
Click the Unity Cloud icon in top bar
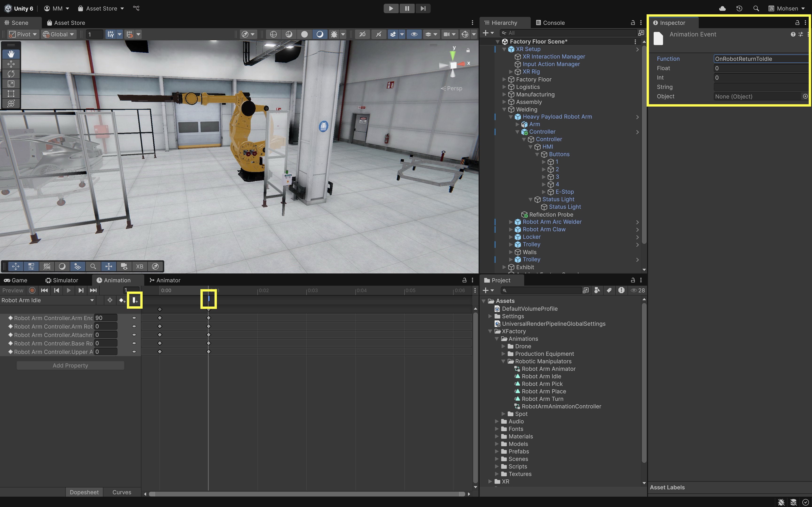coord(722,8)
